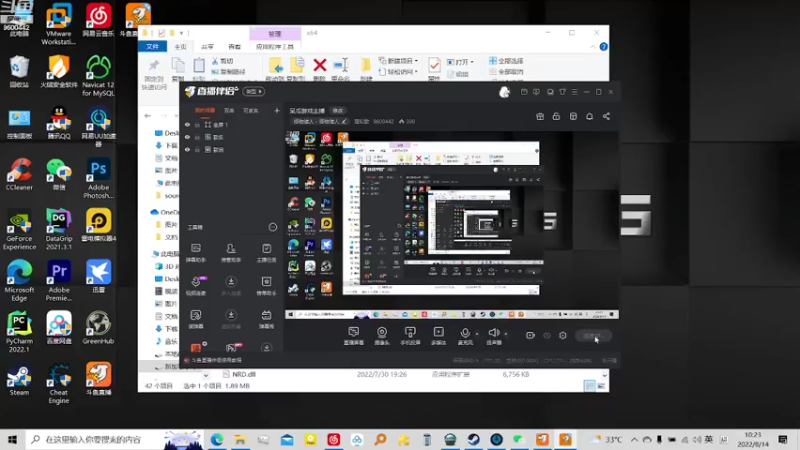Open the quick access toolbar dropdown arrow
The width and height of the screenshot is (800, 450).
click(x=181, y=33)
